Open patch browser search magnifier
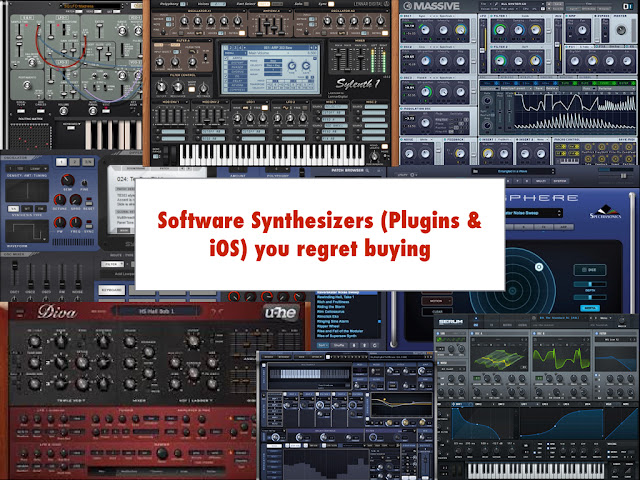 [x=367, y=170]
